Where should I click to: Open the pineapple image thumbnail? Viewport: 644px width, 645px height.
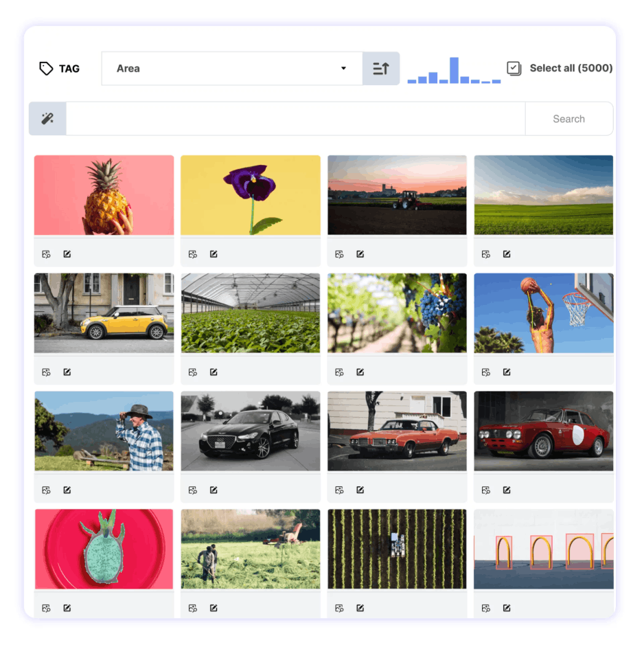pyautogui.click(x=104, y=195)
